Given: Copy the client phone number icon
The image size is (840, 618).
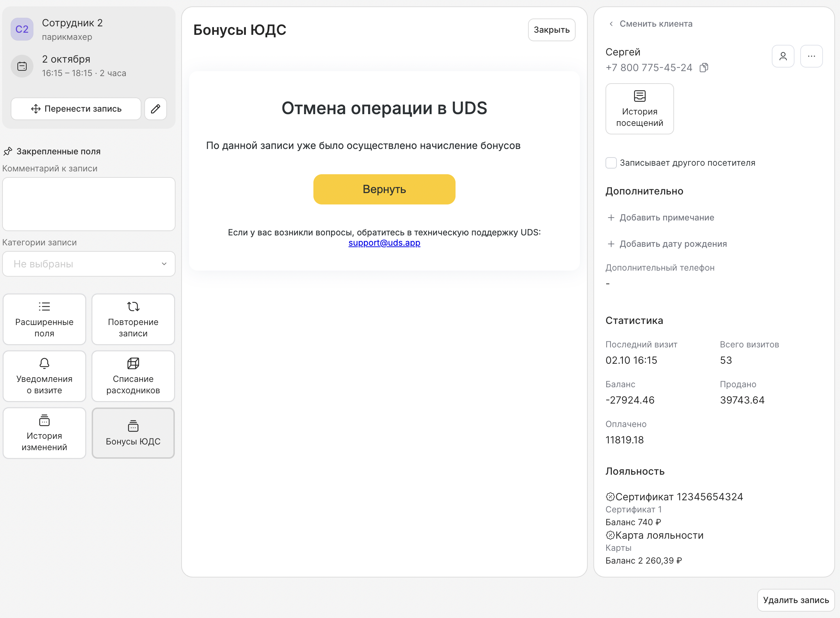Looking at the screenshot, I should pyautogui.click(x=704, y=68).
